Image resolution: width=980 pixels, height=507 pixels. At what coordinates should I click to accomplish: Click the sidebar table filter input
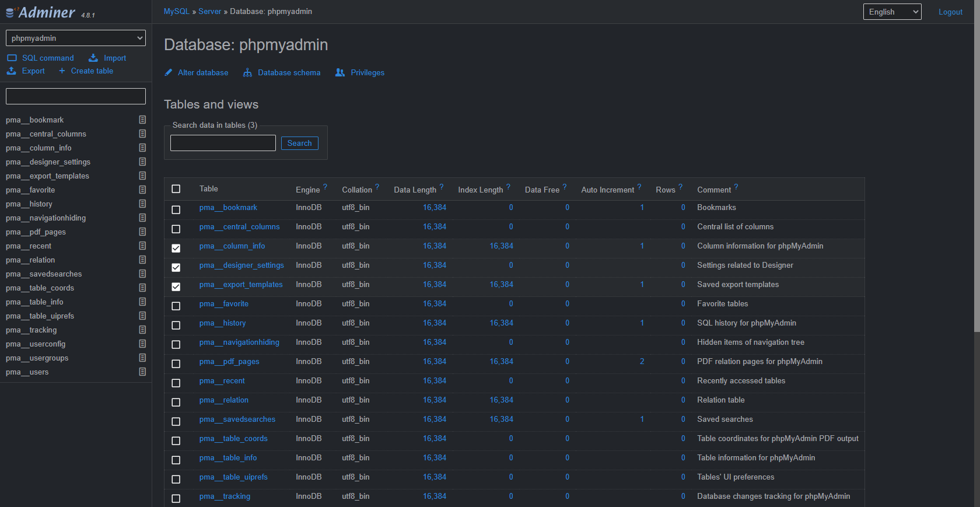point(76,96)
